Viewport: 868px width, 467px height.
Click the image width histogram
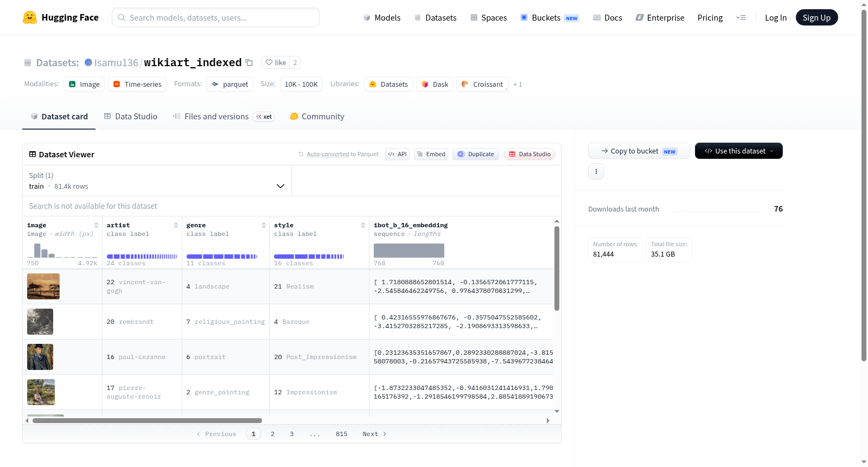point(62,250)
